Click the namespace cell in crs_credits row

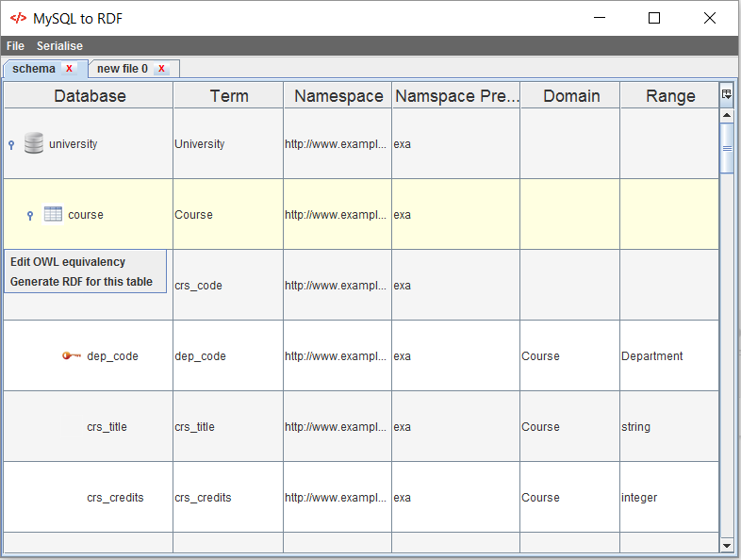(338, 497)
